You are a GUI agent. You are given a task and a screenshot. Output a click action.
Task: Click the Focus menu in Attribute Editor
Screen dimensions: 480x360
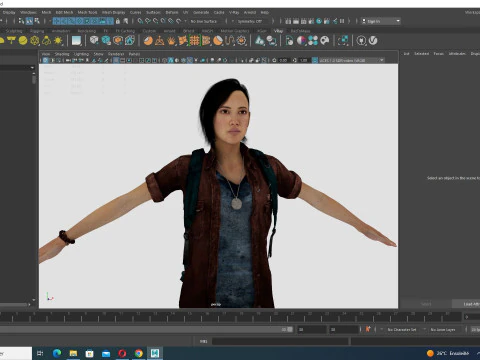tap(439, 54)
